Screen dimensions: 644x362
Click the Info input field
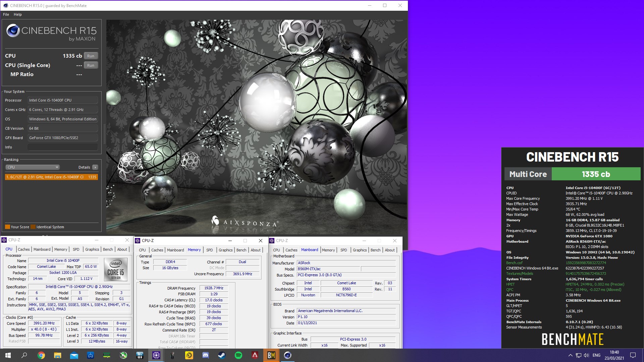coord(63,147)
